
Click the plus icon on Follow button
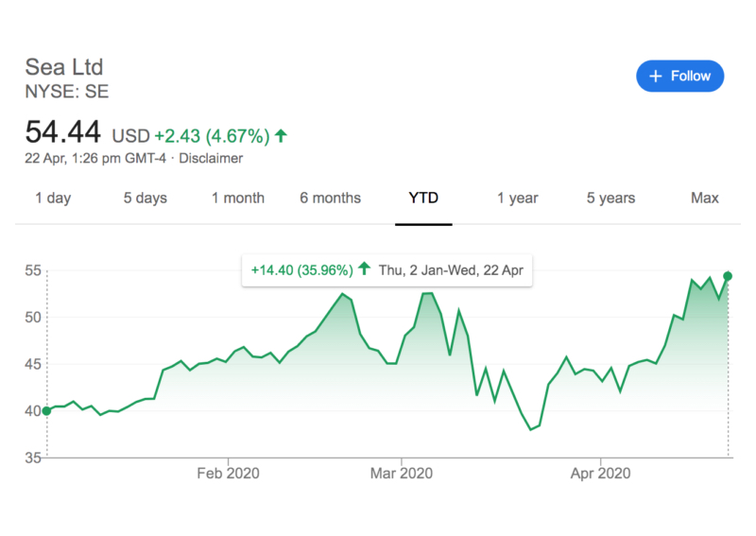(x=656, y=77)
